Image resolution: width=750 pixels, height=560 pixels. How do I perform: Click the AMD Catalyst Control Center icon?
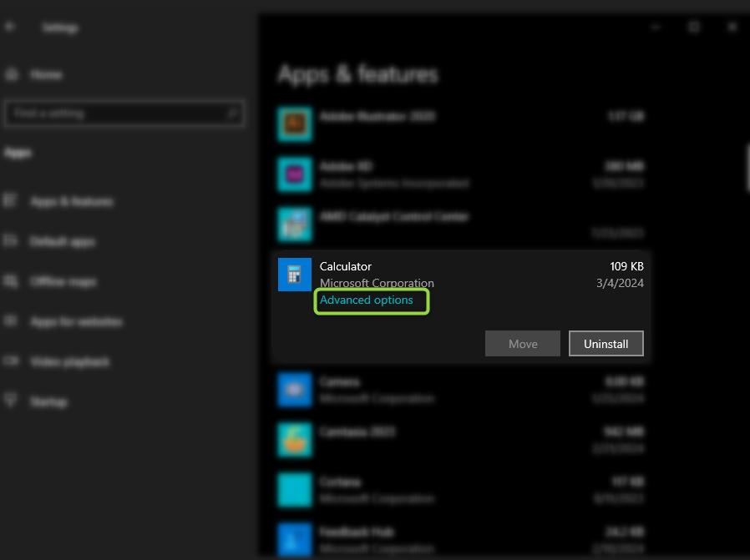294,225
